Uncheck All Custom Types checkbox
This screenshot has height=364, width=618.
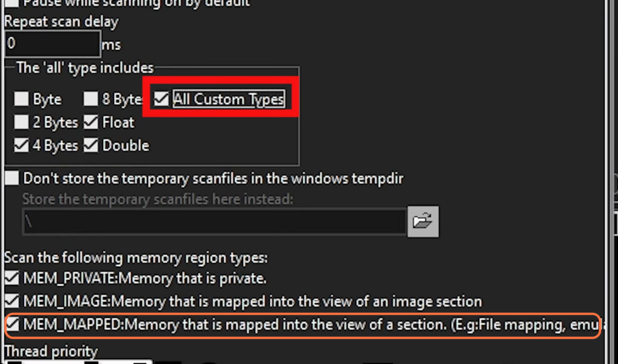(x=161, y=98)
